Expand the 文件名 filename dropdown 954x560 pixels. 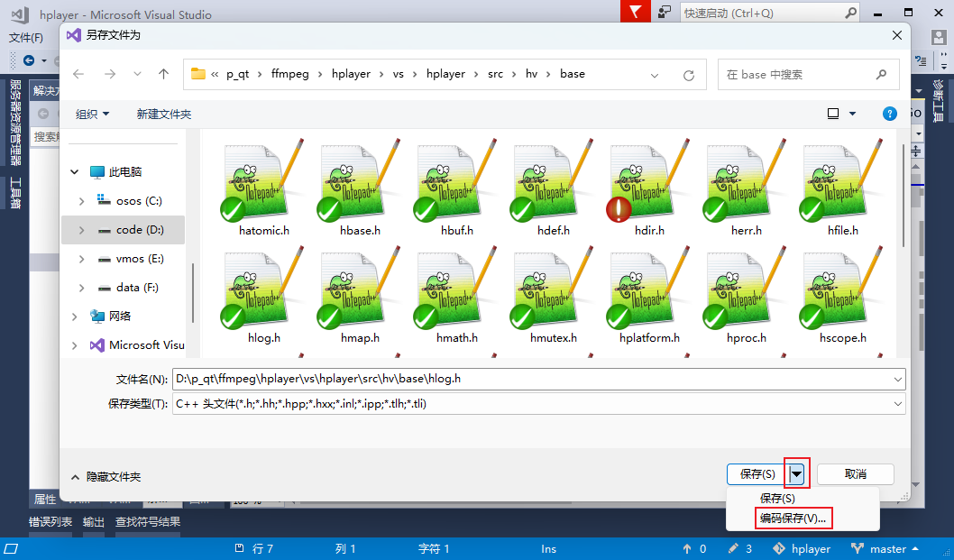click(x=897, y=380)
